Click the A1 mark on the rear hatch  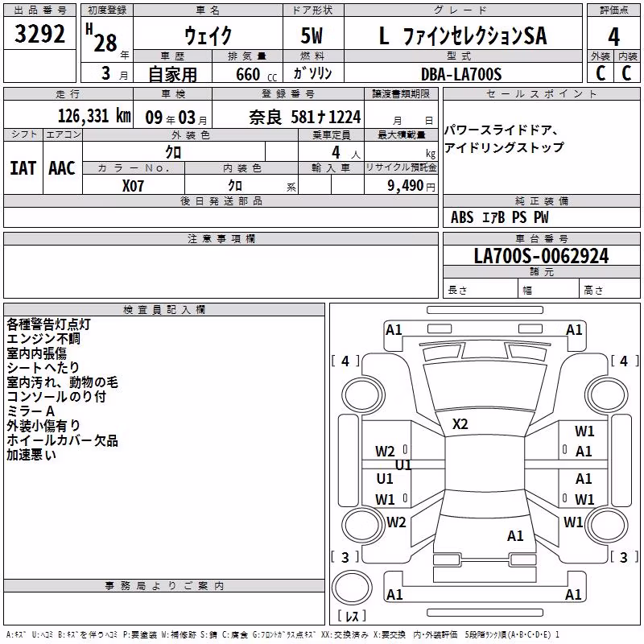(515, 536)
